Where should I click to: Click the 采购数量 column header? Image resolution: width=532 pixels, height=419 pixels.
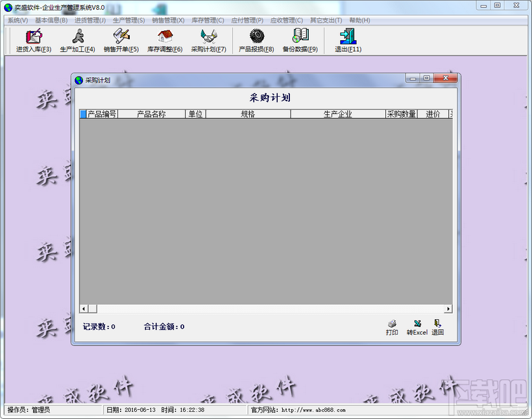click(x=402, y=114)
